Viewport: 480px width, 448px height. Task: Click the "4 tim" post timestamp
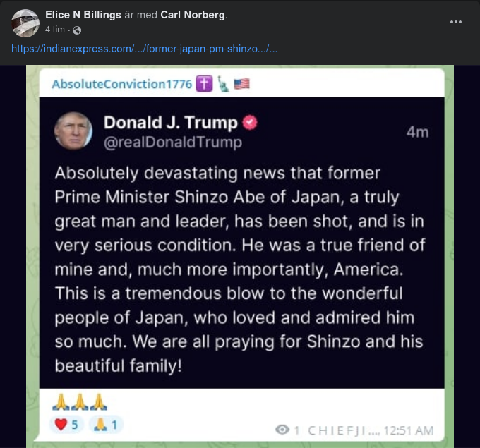(55, 30)
